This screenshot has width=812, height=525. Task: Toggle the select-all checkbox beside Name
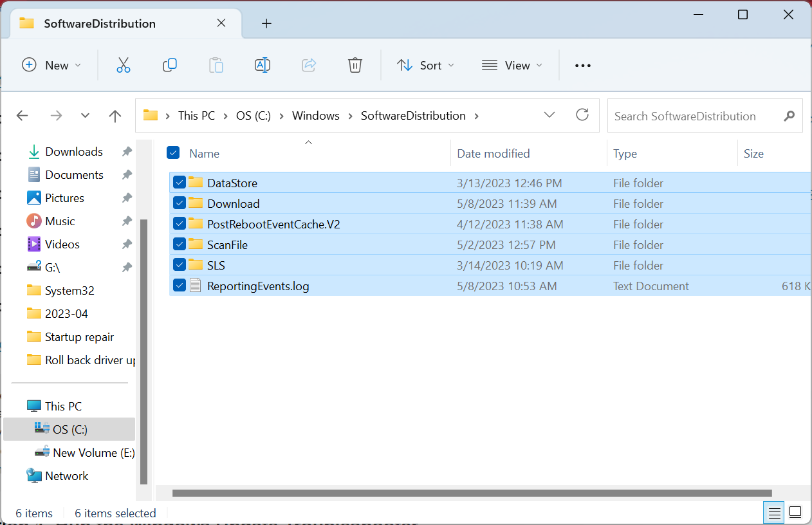tap(173, 152)
